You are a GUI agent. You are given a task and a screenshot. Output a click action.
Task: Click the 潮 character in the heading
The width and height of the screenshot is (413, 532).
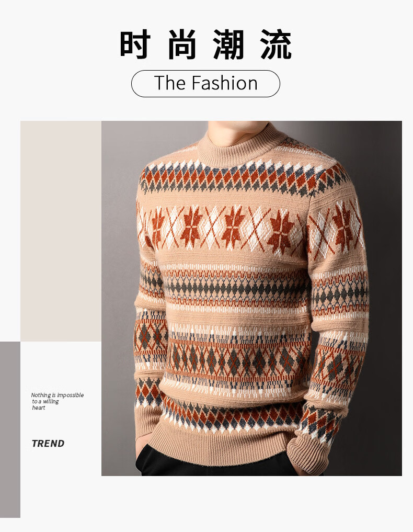pos(229,44)
